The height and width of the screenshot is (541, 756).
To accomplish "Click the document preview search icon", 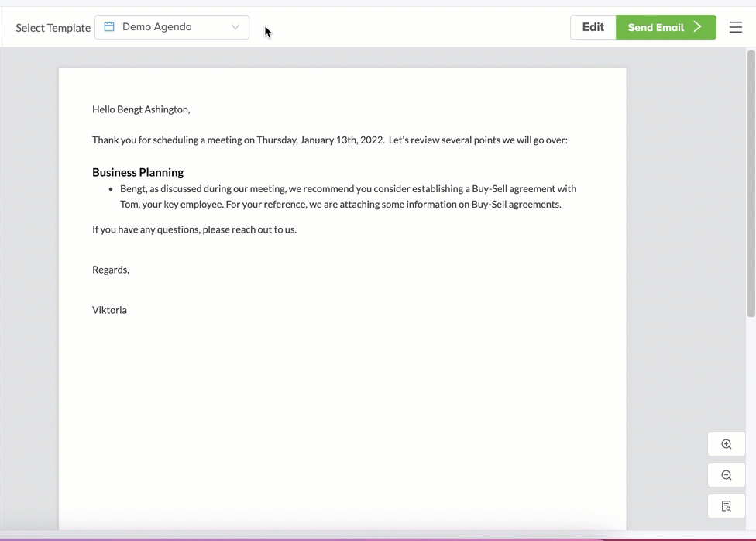I will tap(727, 506).
